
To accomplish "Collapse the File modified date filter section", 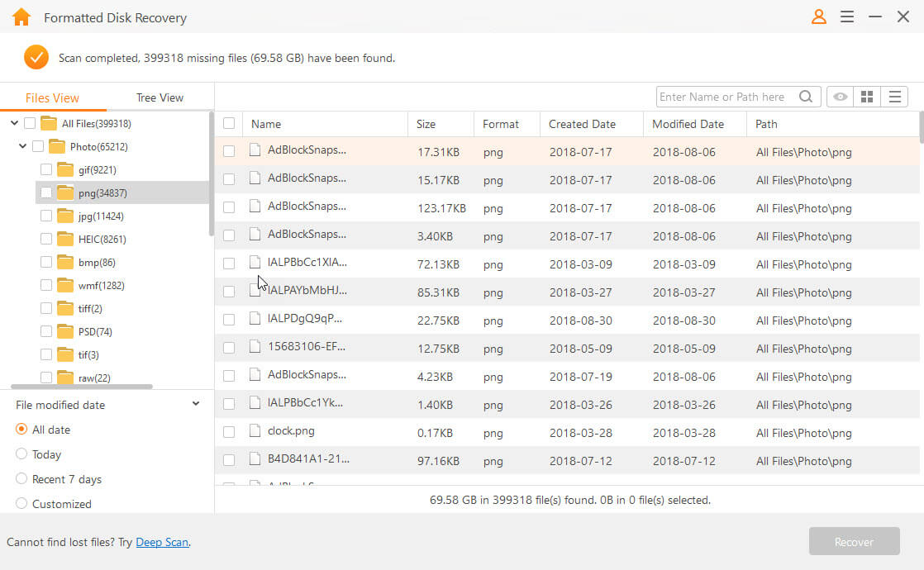I will click(x=196, y=404).
